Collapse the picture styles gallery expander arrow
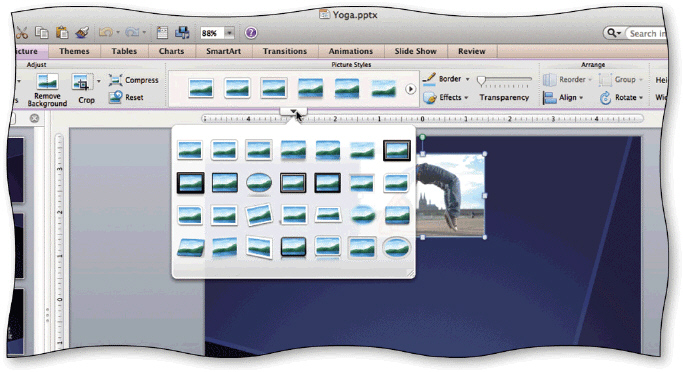This screenshot has height=372, width=683. (293, 112)
